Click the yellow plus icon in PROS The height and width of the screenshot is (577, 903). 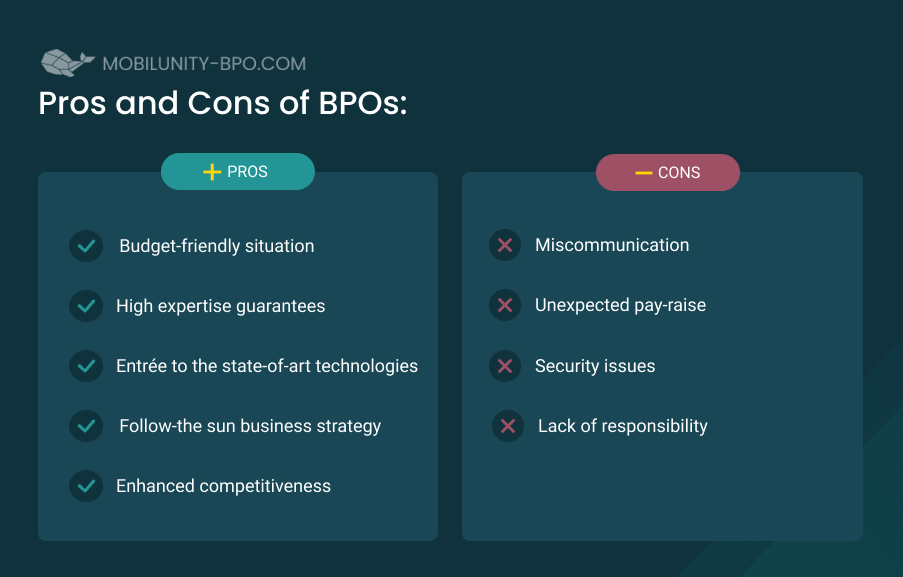click(x=212, y=172)
